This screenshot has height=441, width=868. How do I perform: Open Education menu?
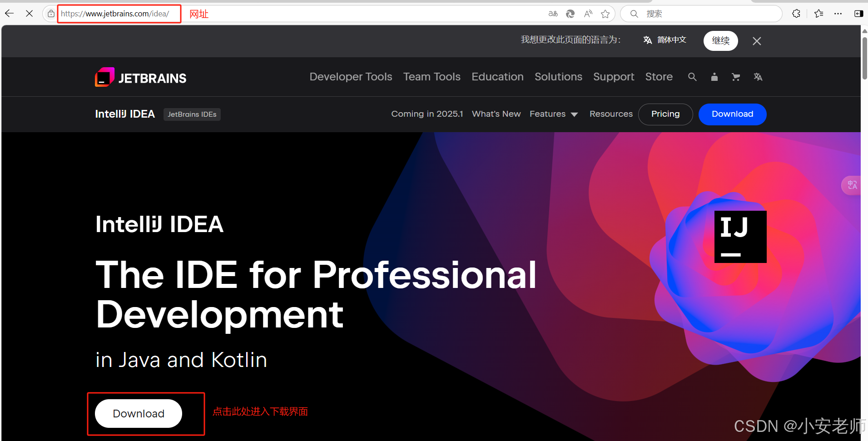497,77
